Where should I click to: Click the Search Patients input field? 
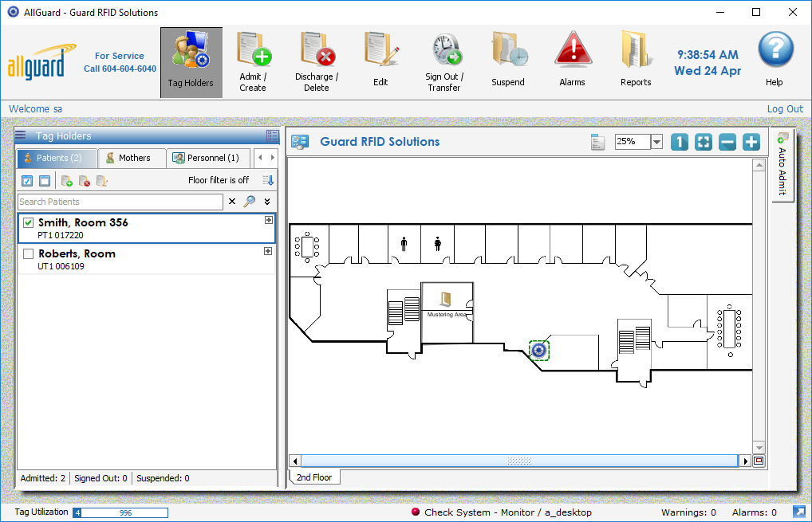[x=120, y=202]
